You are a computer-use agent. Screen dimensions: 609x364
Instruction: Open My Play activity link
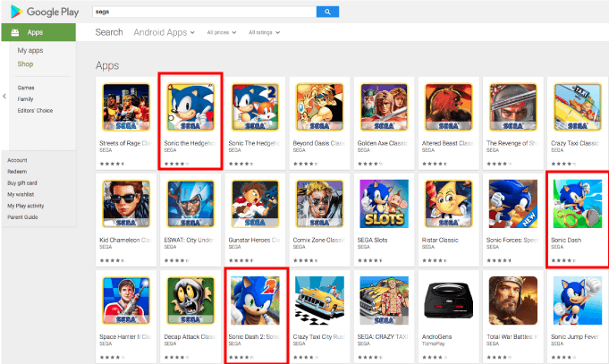click(26, 206)
